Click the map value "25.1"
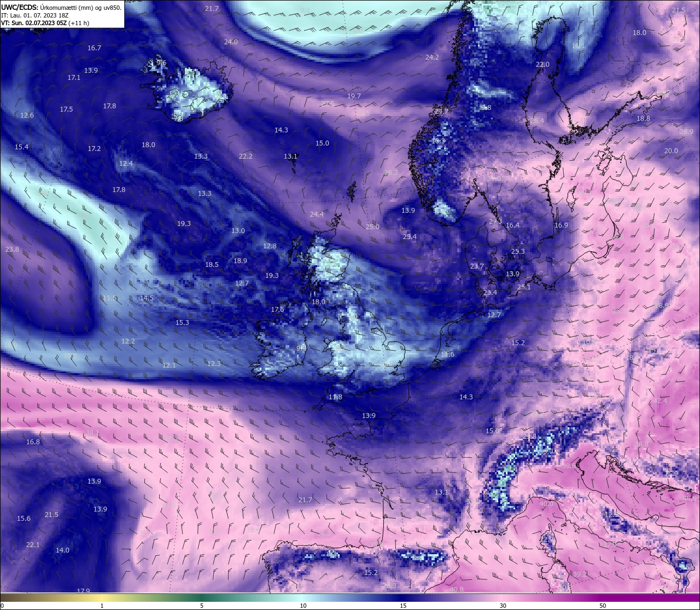Viewport: 700px width, 610px height. click(x=524, y=287)
